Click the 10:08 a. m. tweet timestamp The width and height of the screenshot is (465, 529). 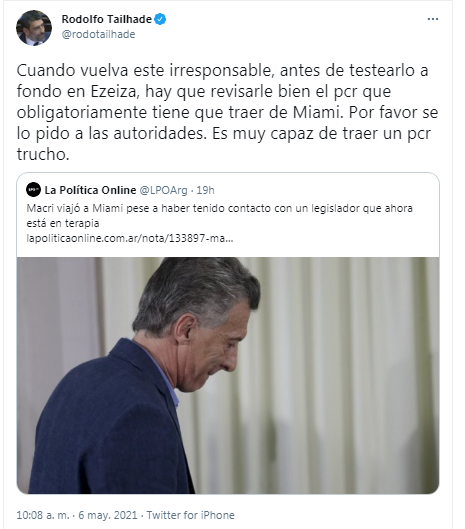(43, 515)
